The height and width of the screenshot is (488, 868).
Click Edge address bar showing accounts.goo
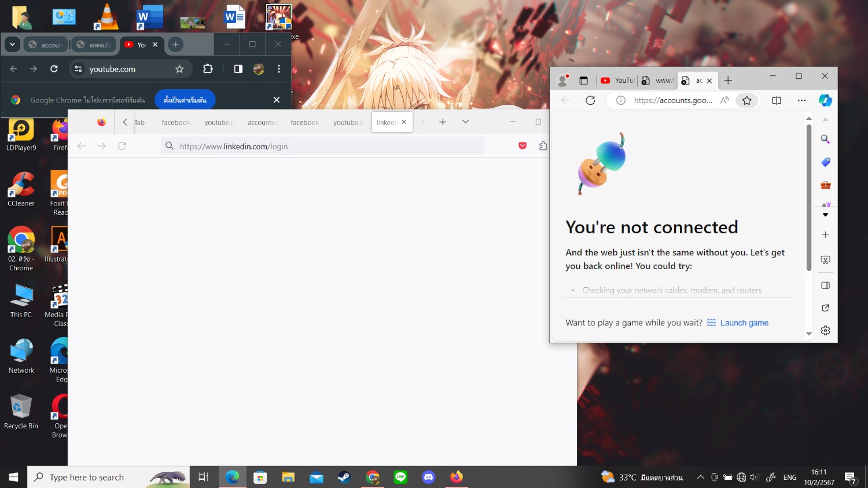(673, 100)
